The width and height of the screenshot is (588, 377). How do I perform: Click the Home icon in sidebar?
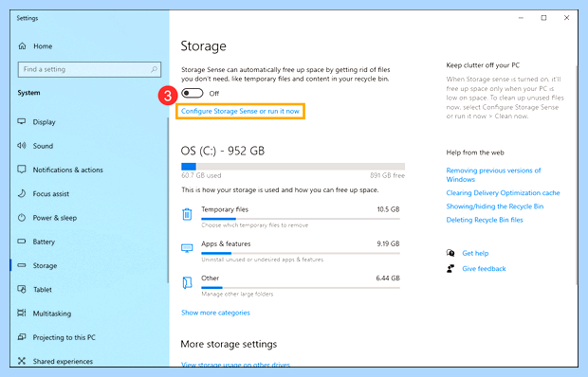click(22, 46)
